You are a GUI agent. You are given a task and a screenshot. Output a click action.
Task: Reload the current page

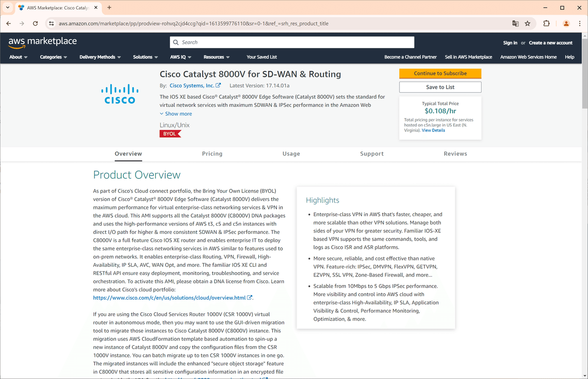(35, 23)
